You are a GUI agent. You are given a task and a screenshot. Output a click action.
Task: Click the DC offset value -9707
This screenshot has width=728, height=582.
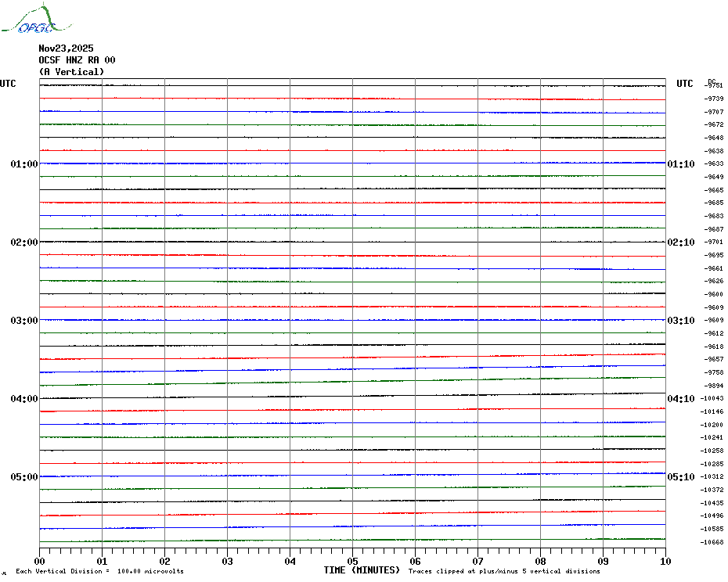(x=714, y=112)
